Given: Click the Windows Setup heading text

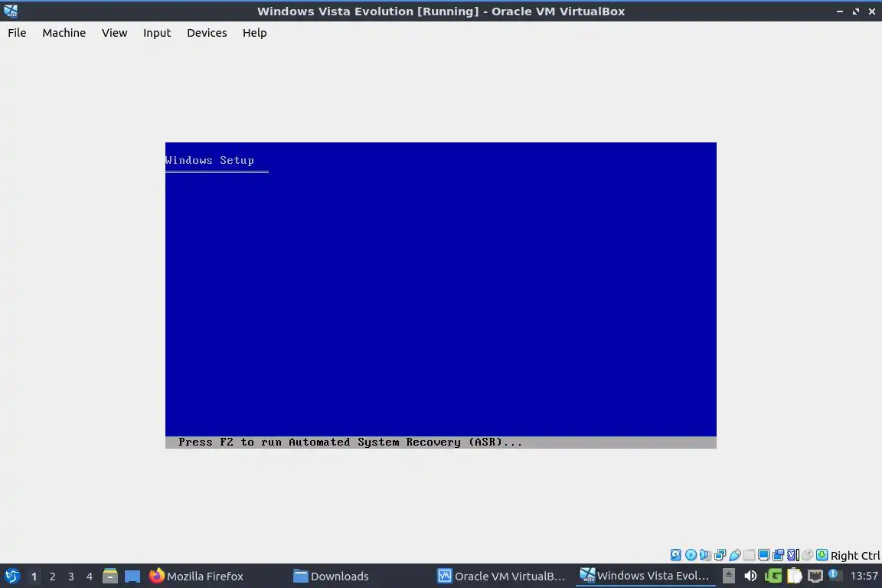Looking at the screenshot, I should [x=210, y=160].
